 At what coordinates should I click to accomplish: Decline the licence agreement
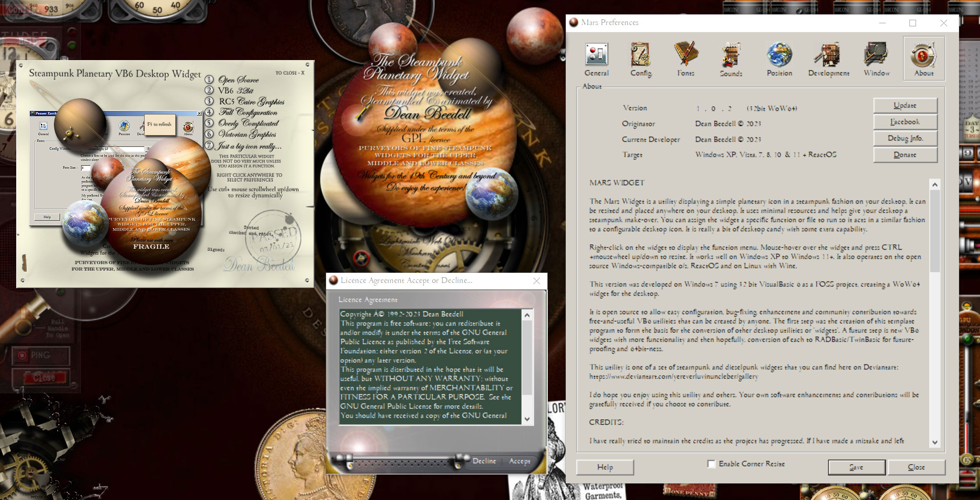pos(484,461)
